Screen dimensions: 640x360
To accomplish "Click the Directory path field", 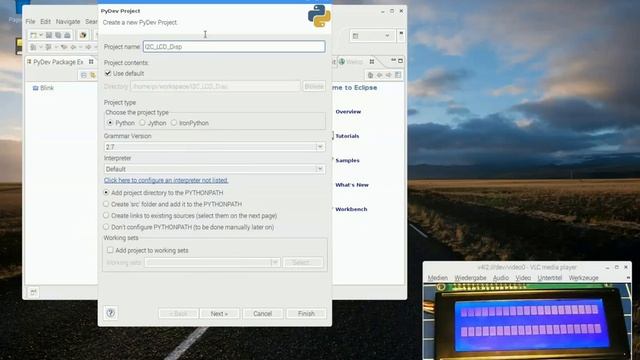I will point(215,86).
